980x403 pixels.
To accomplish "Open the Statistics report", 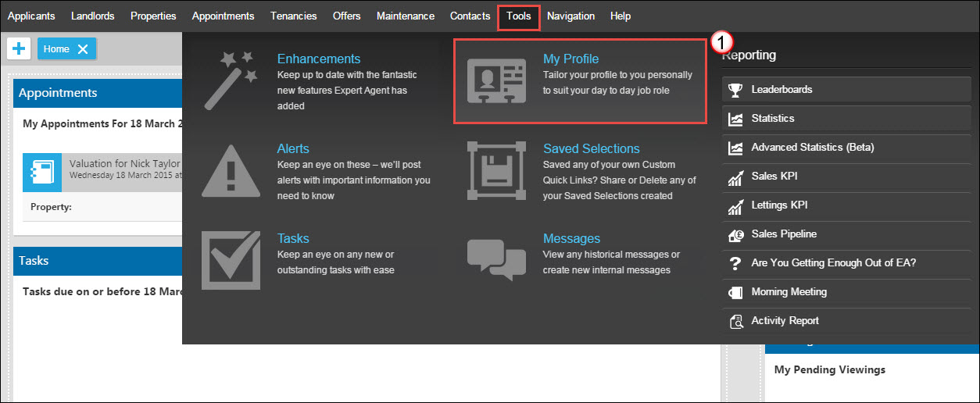I will click(846, 119).
